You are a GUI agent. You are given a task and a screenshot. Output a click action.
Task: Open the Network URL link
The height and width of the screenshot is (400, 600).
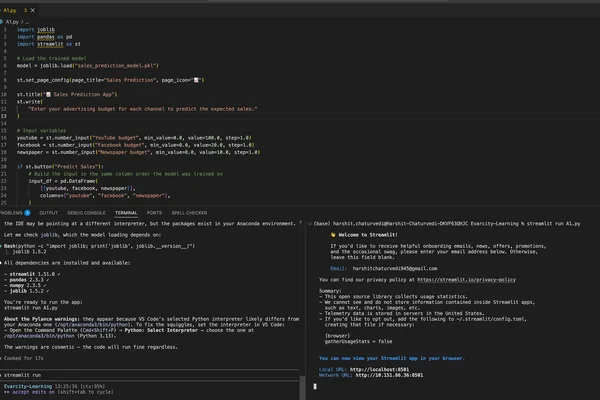tap(389, 375)
